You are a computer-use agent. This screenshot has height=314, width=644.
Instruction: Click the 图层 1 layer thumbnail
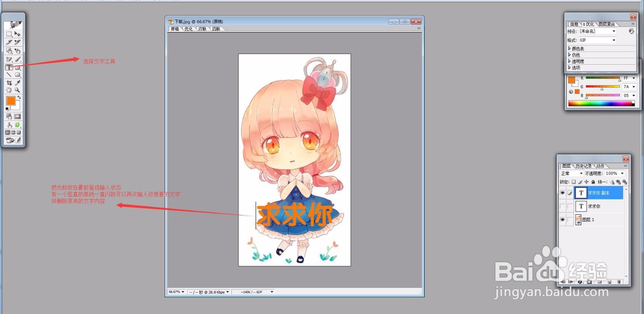pyautogui.click(x=578, y=220)
